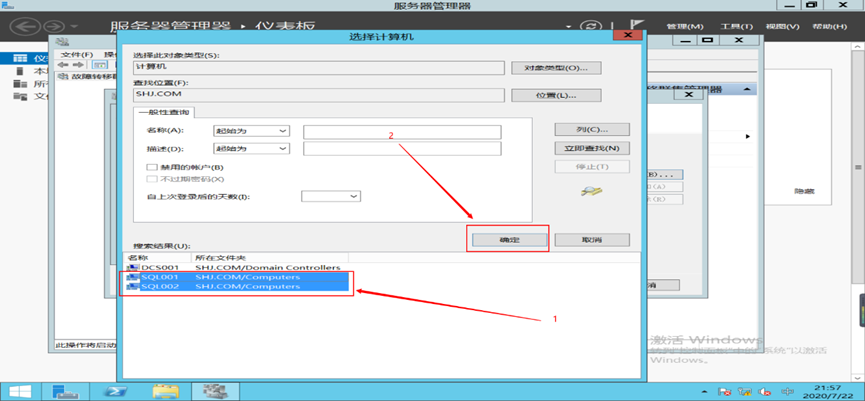Click the SQL002 computer icon
Viewport: 865px width, 401px height.
coord(133,286)
